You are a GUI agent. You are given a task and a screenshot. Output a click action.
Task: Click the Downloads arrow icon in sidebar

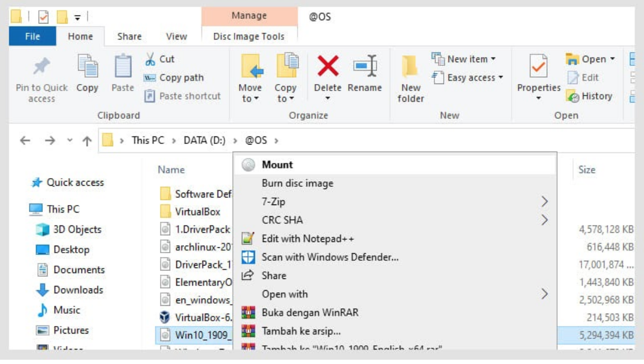(42, 290)
